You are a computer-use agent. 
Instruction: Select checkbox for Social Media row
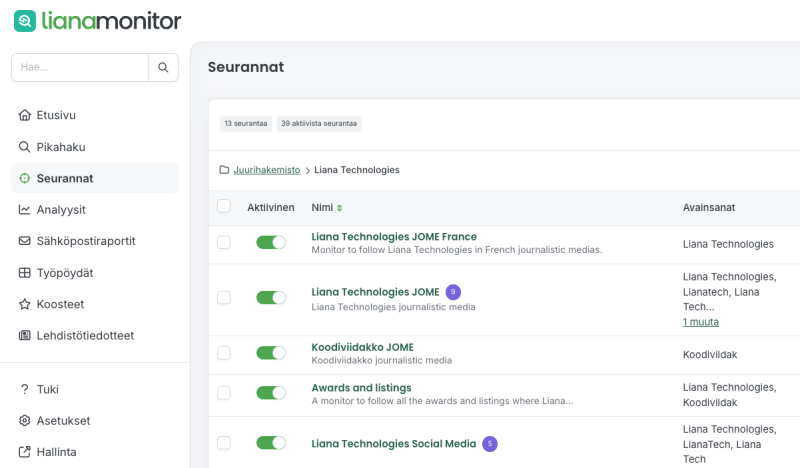[224, 443]
